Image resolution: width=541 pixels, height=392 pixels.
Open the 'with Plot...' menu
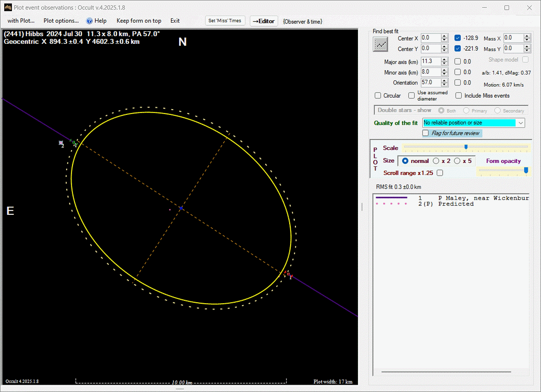(x=21, y=21)
